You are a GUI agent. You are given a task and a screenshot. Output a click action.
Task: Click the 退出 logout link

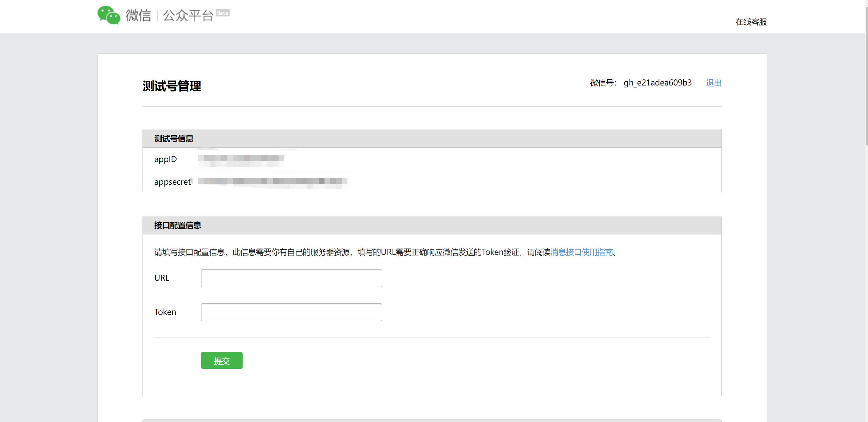(x=713, y=83)
